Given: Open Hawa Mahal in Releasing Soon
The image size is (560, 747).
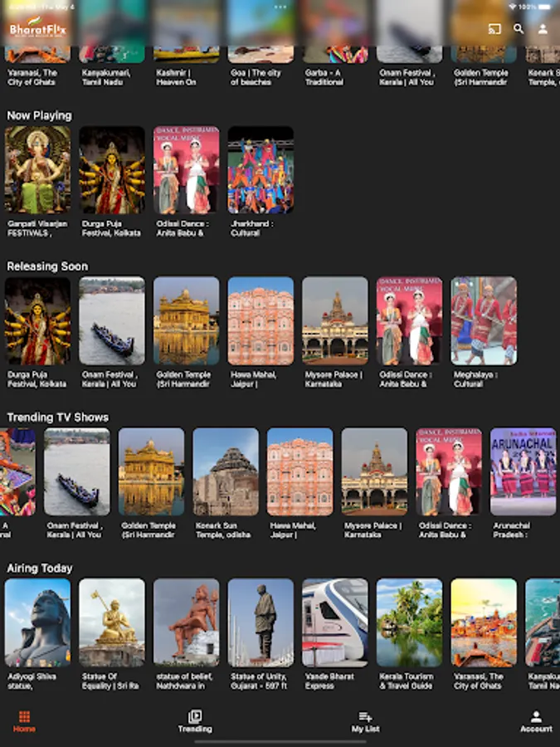Looking at the screenshot, I should coord(261,321).
